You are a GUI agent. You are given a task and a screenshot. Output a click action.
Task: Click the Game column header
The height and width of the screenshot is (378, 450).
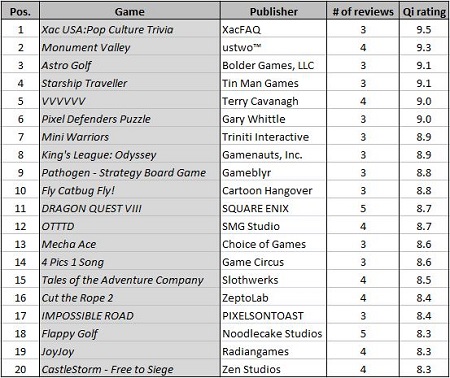130,11
